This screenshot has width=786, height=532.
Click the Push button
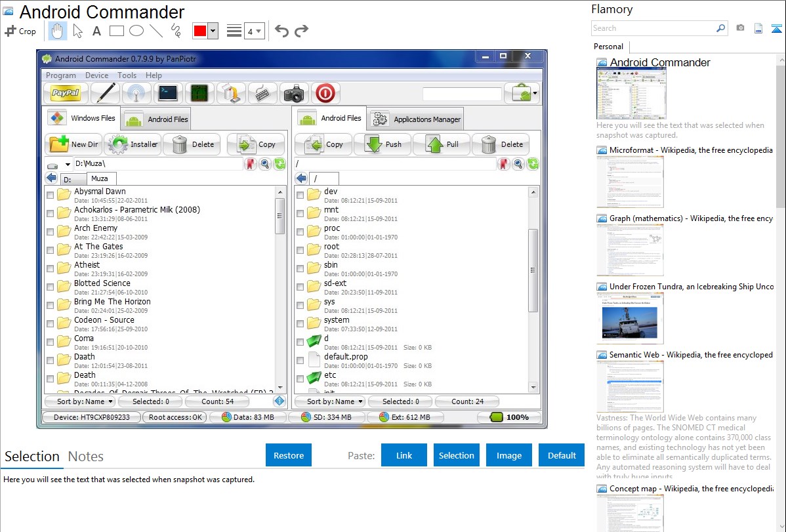tap(383, 144)
